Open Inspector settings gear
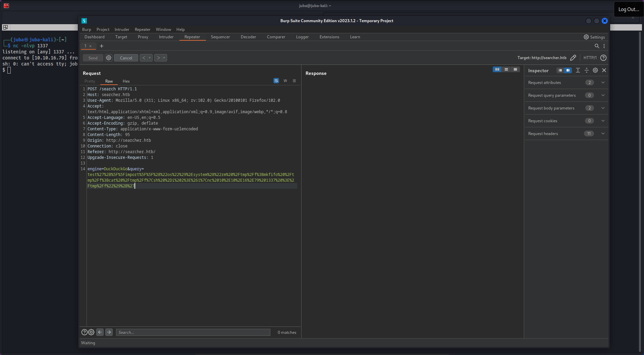The width and height of the screenshot is (644, 355). click(595, 70)
